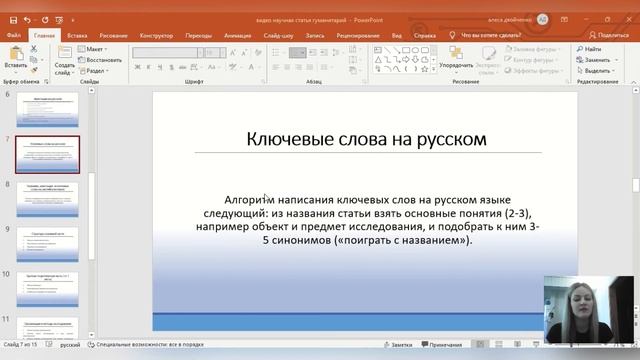
Task: Open the font name combo box
Action: coord(168,53)
